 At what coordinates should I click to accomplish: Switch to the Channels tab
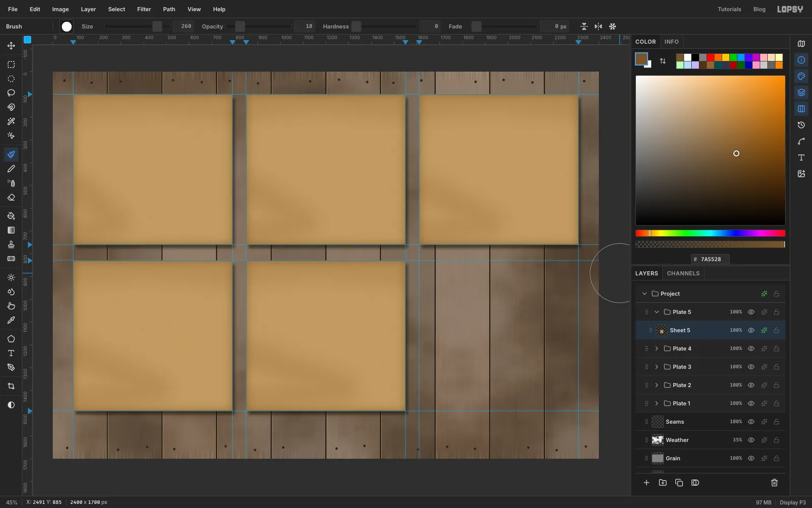click(683, 273)
